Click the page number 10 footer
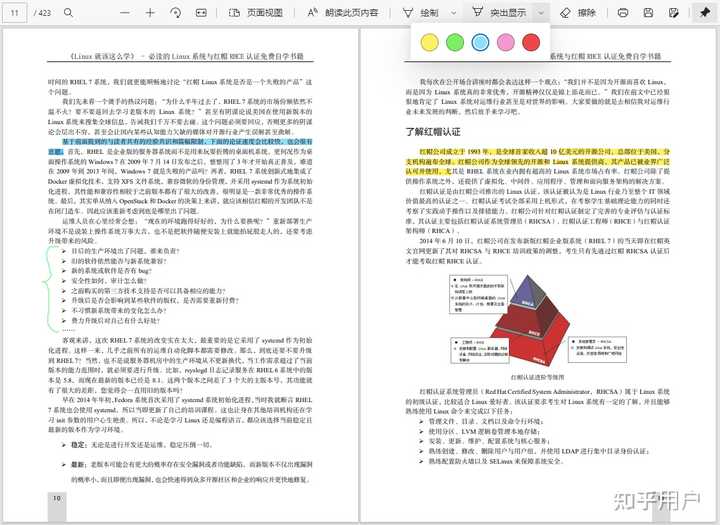Viewport: 720px width, 525px height. (57, 498)
